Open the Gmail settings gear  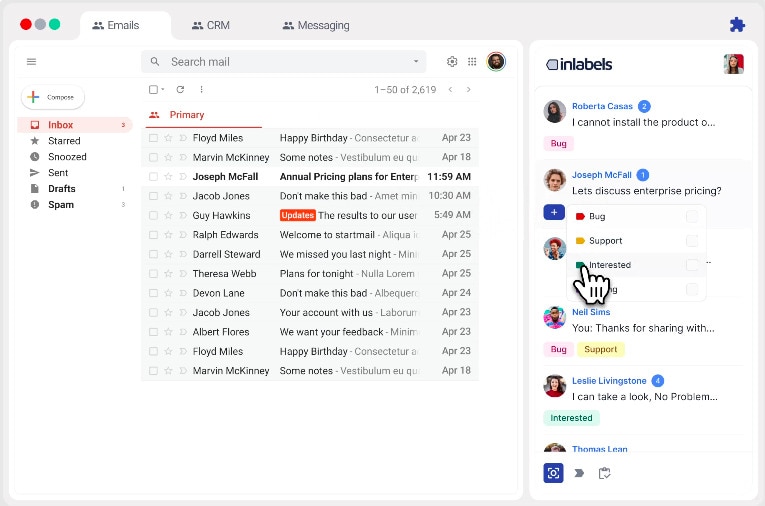pyautogui.click(x=452, y=62)
